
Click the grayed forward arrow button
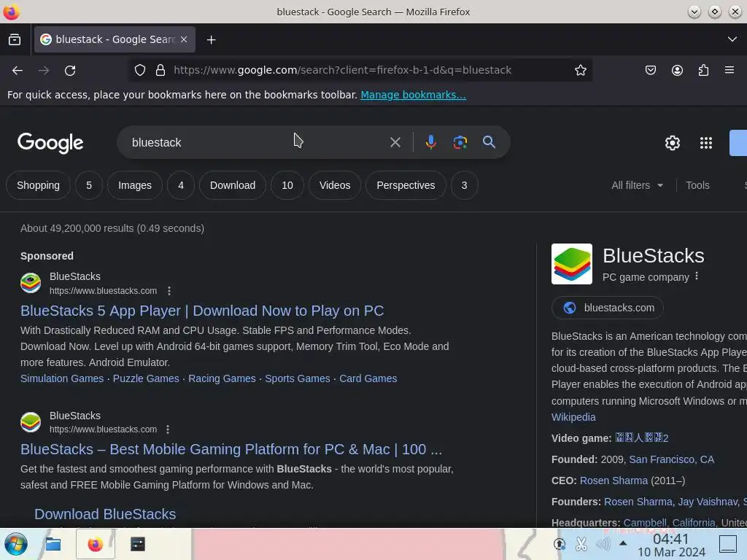44,71
